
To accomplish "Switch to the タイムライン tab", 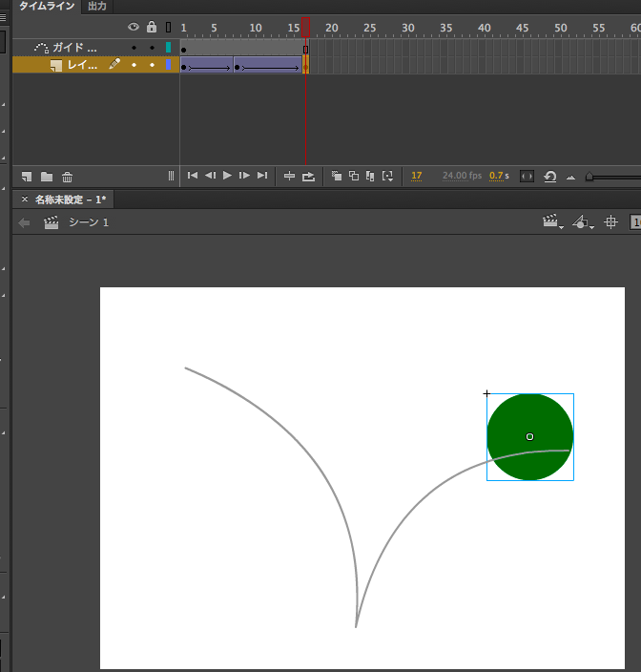I will click(x=47, y=6).
